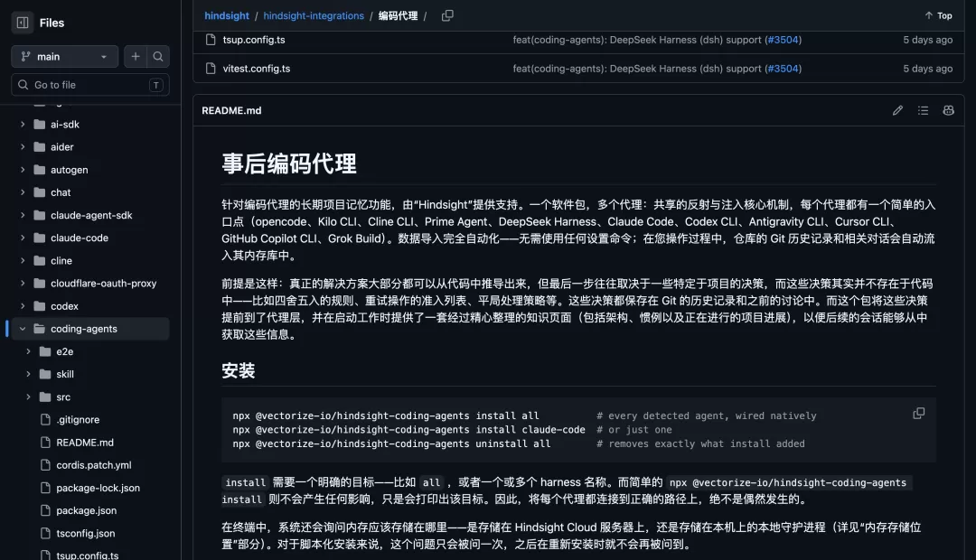Click '5 days ago' on tsup.config.ts row
Image resolution: width=976 pixels, height=560 pixels.
927,40
